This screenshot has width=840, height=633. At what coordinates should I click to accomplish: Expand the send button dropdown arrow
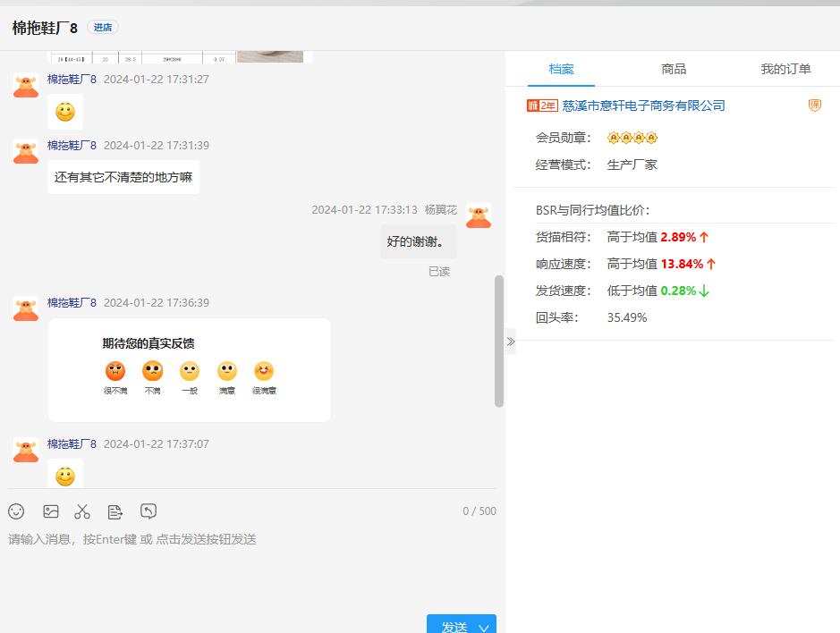[484, 627]
